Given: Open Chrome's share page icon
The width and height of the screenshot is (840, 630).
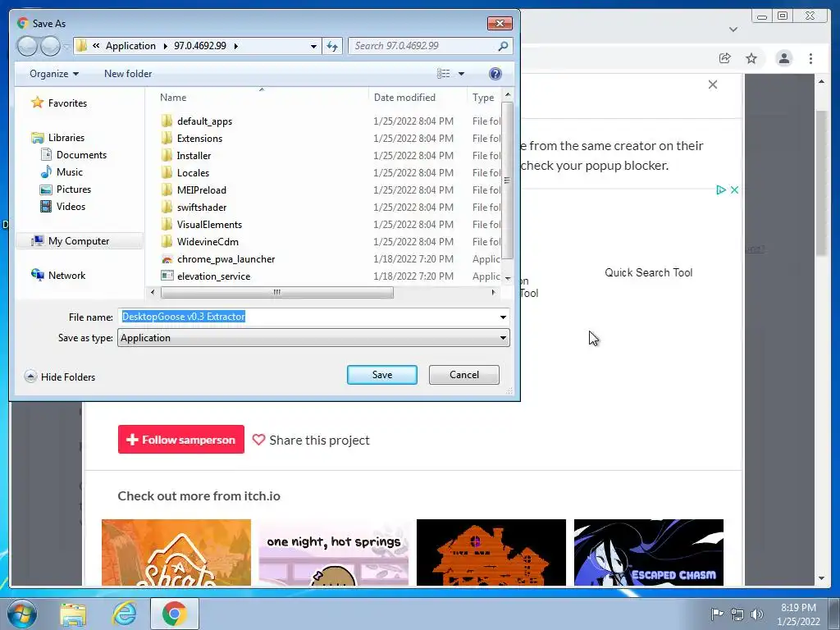Looking at the screenshot, I should pos(725,58).
